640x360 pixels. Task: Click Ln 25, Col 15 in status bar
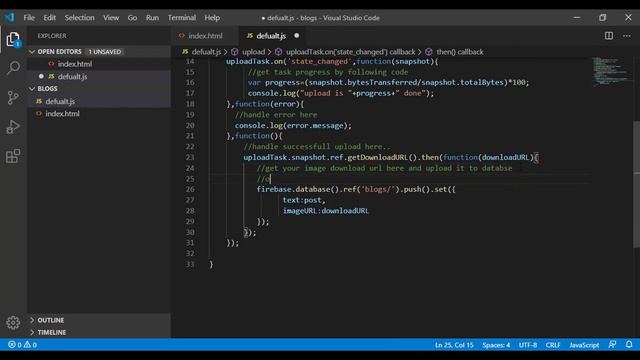coord(454,345)
